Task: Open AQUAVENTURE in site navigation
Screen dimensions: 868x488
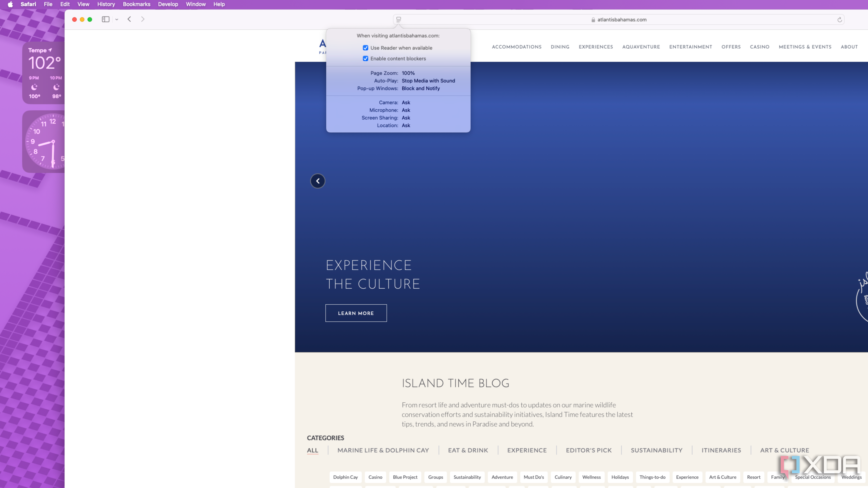Action: pyautogui.click(x=641, y=47)
